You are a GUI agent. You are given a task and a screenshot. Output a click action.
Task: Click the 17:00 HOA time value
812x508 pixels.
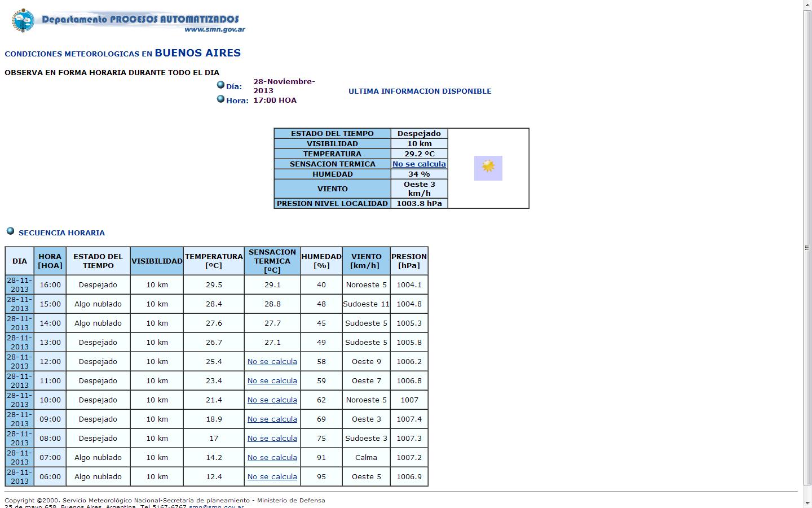click(275, 100)
